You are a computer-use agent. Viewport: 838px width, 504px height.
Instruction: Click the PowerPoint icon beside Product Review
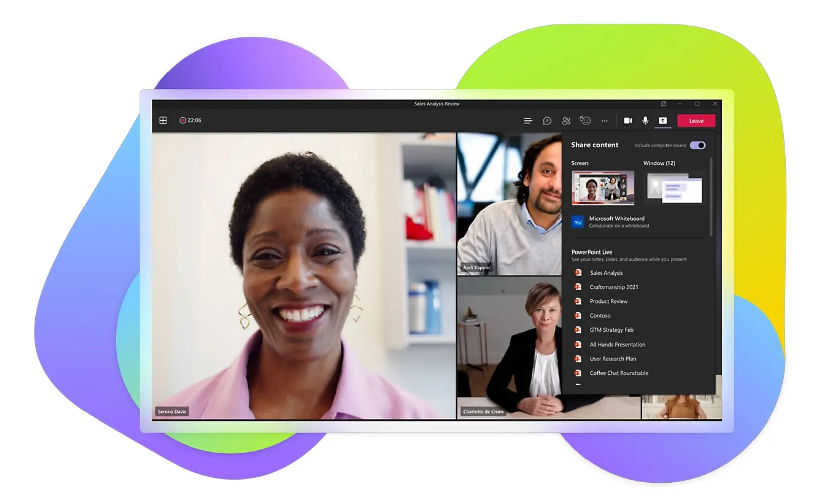[578, 301]
